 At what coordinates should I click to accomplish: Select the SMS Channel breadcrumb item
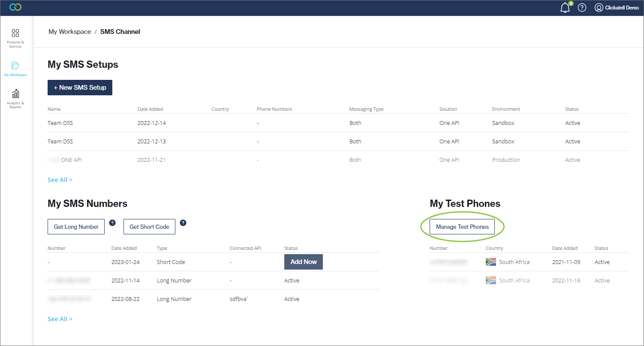[120, 31]
